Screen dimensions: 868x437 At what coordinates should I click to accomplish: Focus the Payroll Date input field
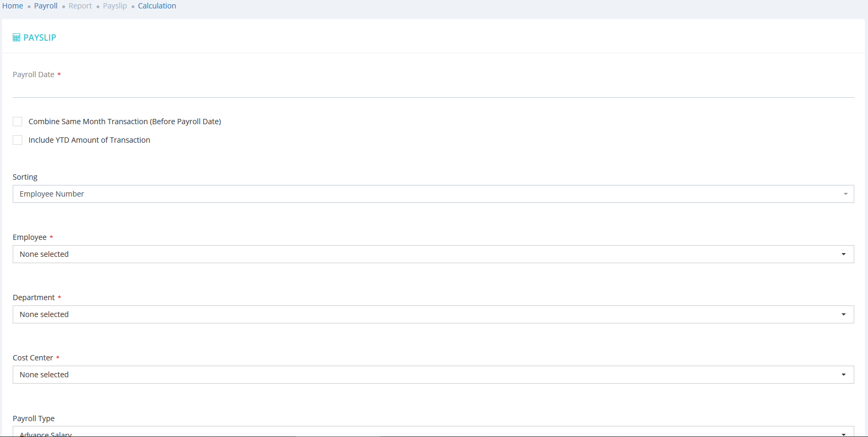pyautogui.click(x=433, y=89)
